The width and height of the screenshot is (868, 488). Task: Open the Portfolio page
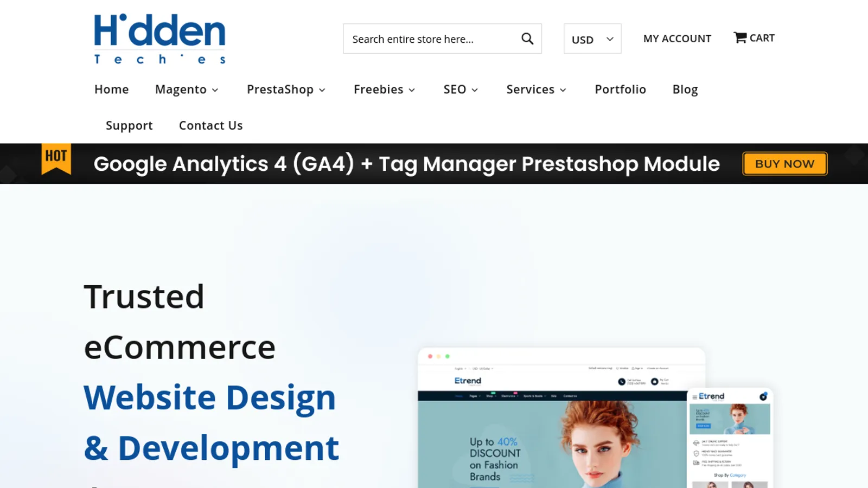click(620, 89)
